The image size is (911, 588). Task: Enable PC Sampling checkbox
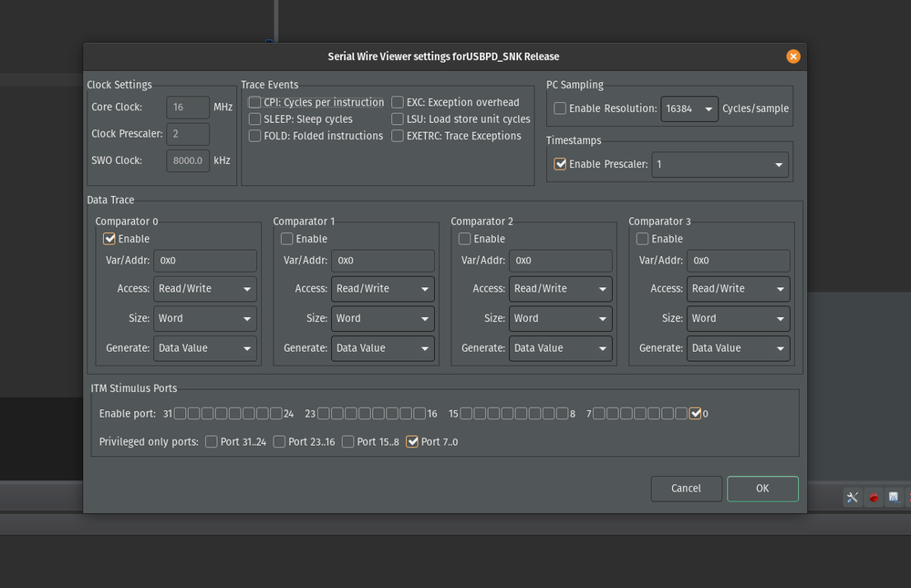560,108
